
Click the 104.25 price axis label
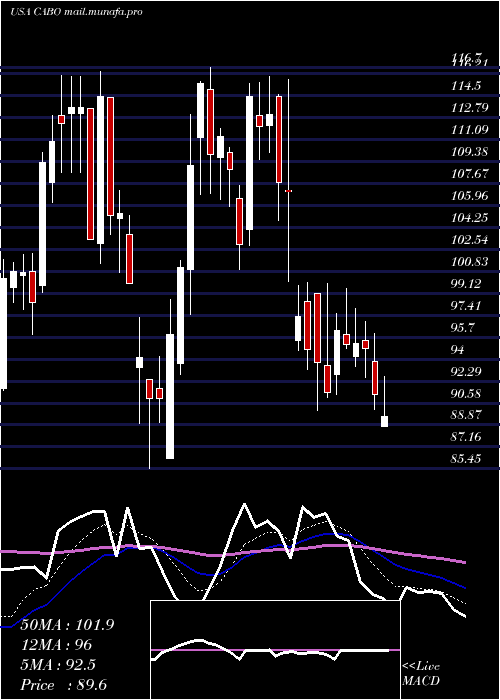(x=469, y=218)
